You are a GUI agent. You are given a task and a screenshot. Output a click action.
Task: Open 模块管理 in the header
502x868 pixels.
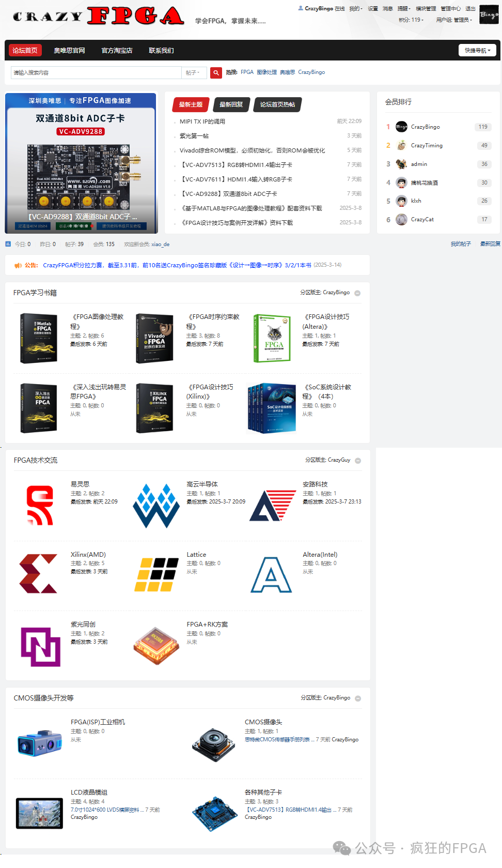click(426, 9)
